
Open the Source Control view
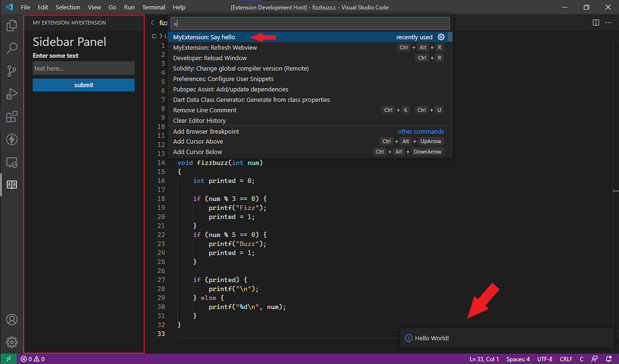(x=11, y=71)
